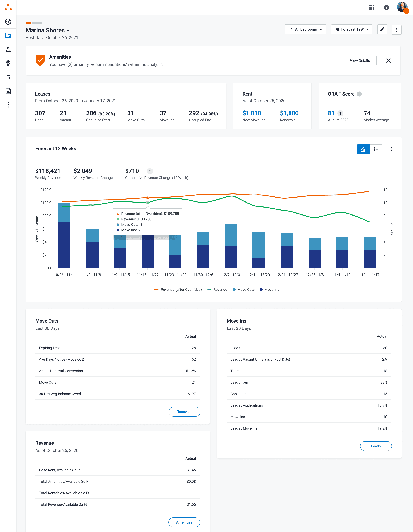The height and width of the screenshot is (532, 413).
Task: Select the first orange page indicator pill
Action: pos(28,23)
